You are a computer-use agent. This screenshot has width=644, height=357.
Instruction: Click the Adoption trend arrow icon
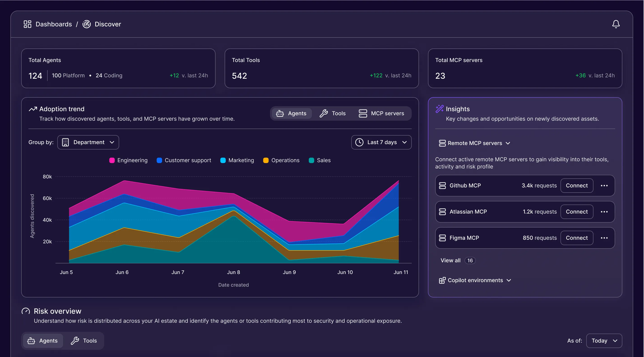click(x=33, y=109)
